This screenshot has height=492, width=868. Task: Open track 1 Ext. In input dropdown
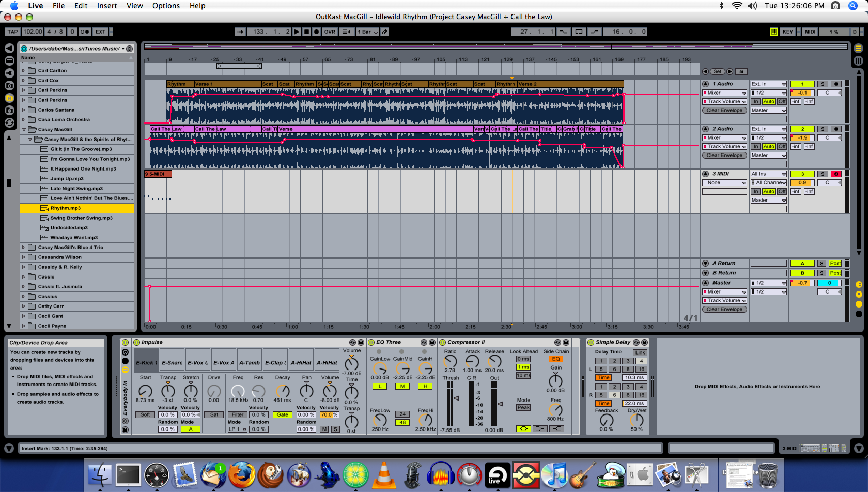point(768,84)
